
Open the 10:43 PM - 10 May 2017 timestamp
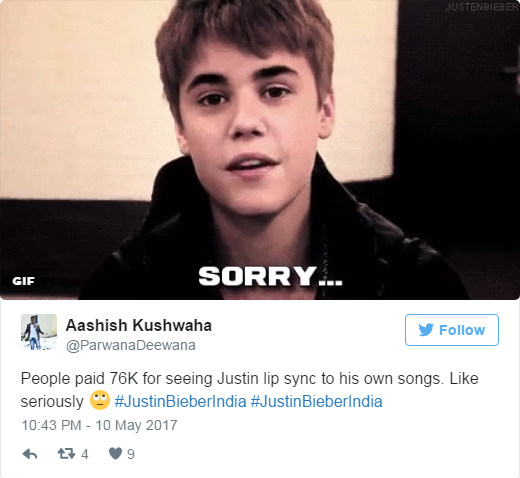click(x=99, y=425)
